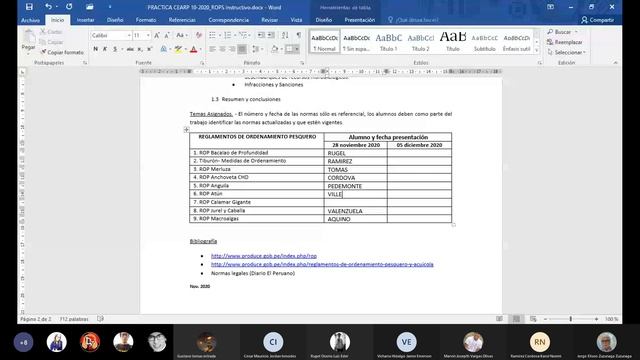Switch to the Revisar tab
640x360 pixels.
(x=269, y=20)
